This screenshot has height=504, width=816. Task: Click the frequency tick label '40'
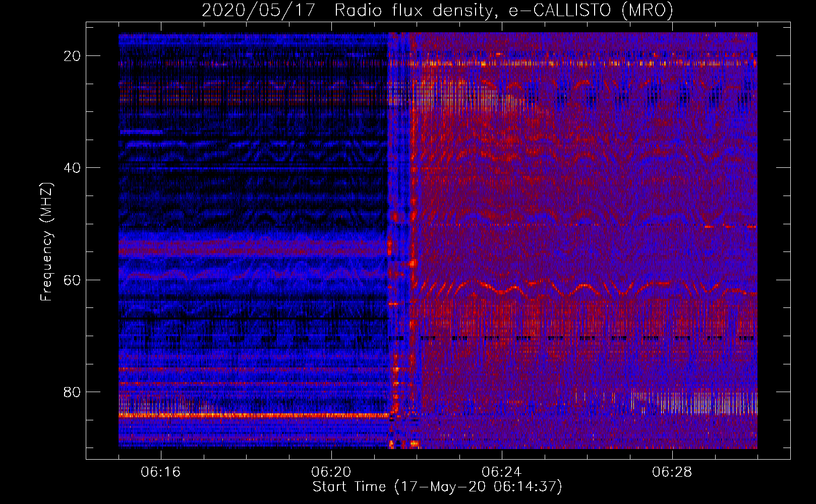tap(73, 168)
